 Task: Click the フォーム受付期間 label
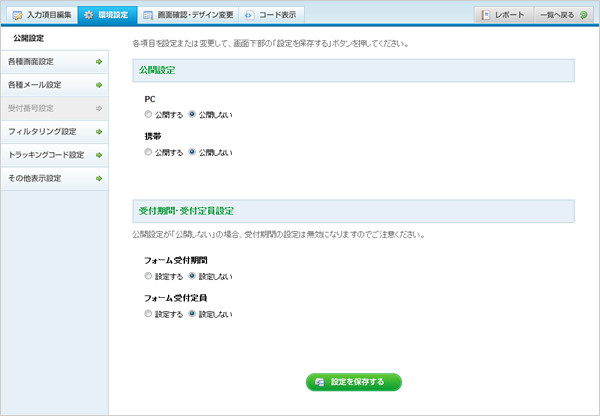[176, 260]
